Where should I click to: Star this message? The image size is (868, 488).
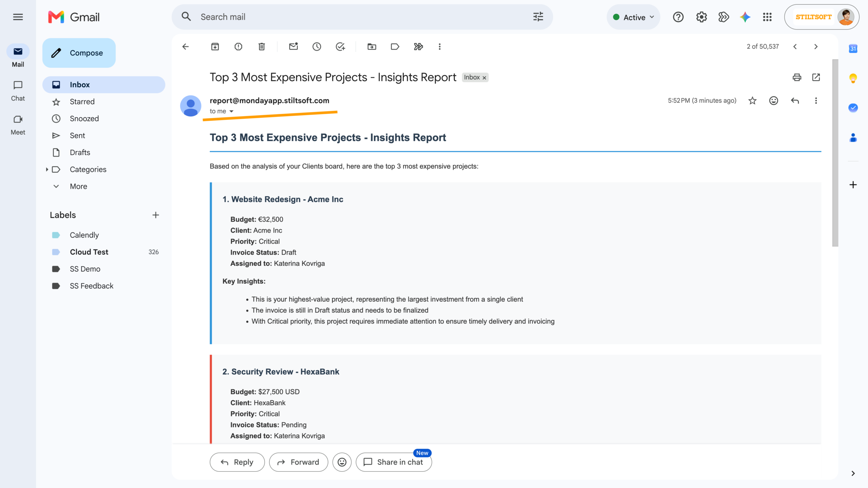752,101
